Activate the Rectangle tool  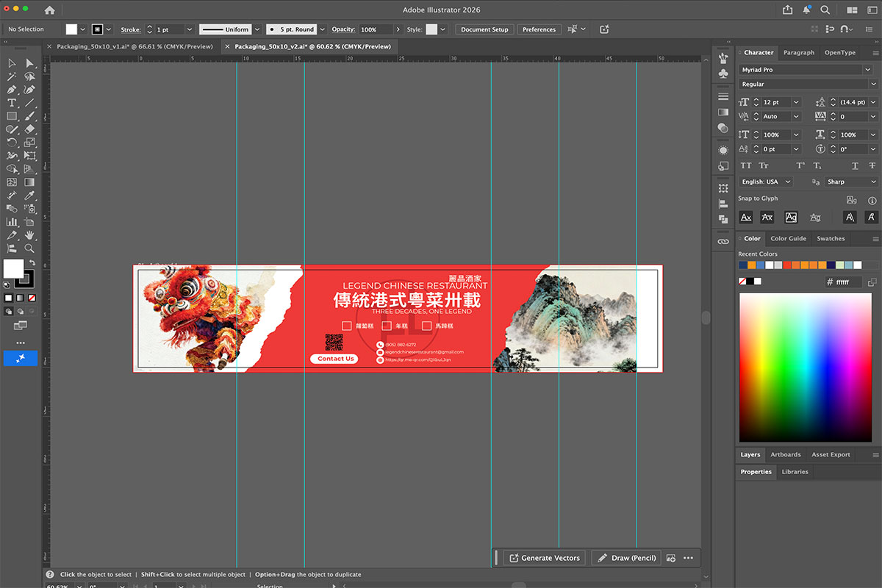pos(12,115)
